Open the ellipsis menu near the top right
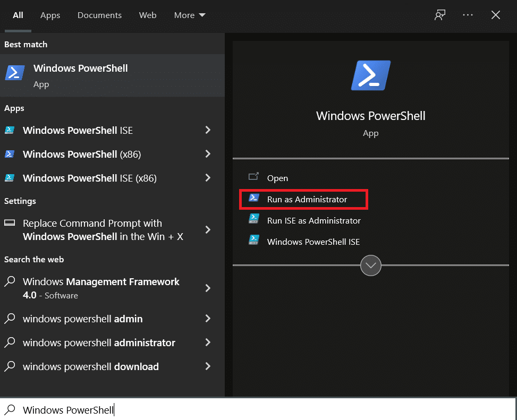517x420 pixels. pyautogui.click(x=468, y=15)
